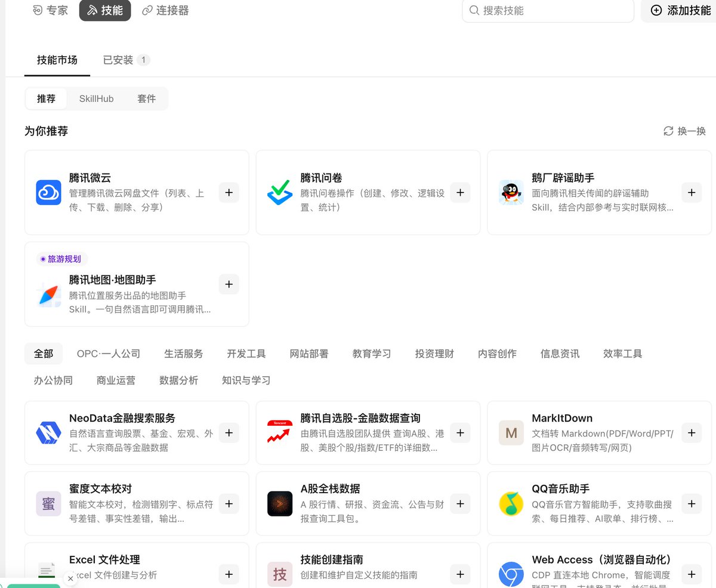Click the 添加技能 button
The width and height of the screenshot is (716, 588).
(x=681, y=10)
